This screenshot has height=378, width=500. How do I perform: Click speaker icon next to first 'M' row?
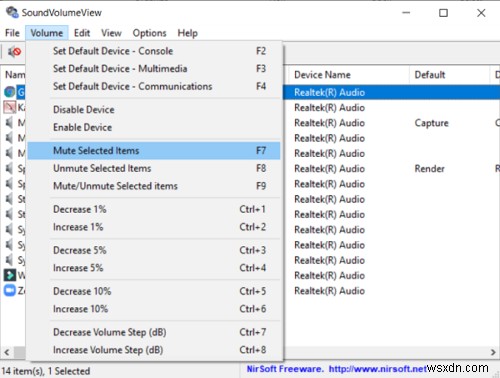click(10, 123)
